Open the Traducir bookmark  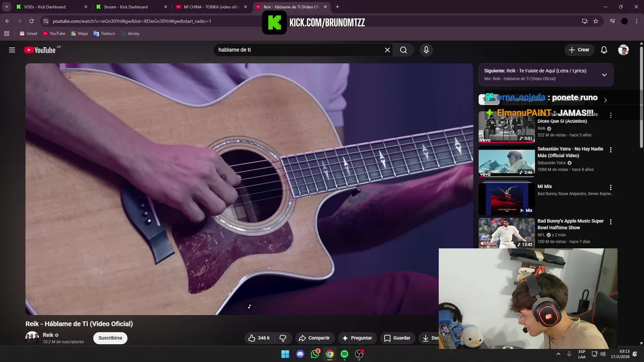104,34
